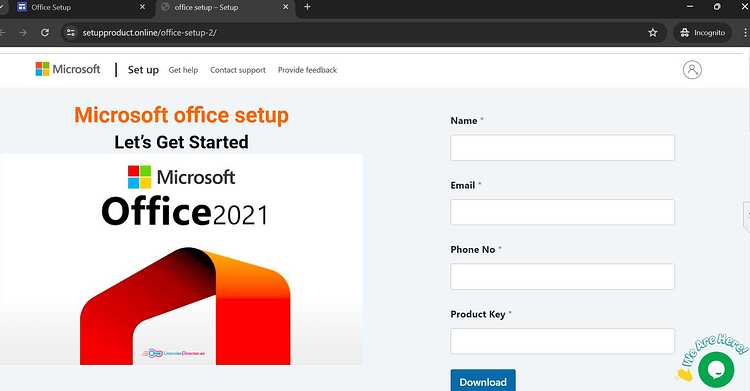Close the Office Setup tab

pos(142,7)
